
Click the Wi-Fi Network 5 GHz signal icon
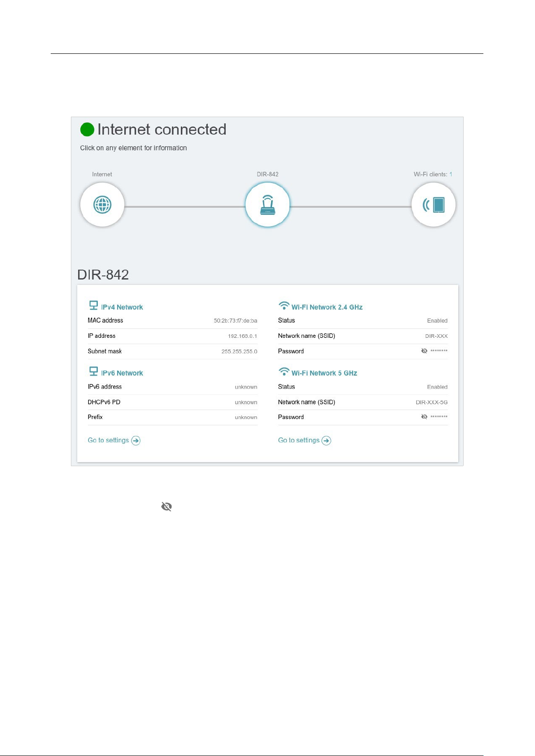coord(284,372)
